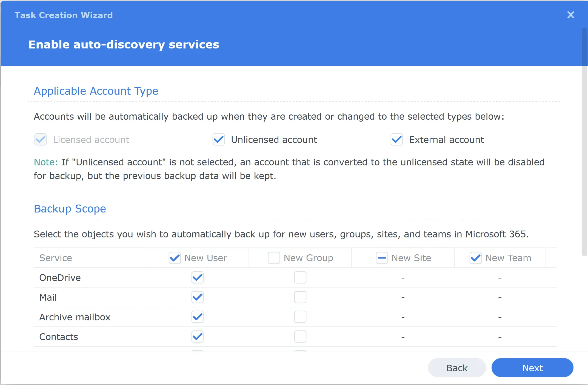Click the Note: label text
The width and height of the screenshot is (588, 385).
(46, 162)
